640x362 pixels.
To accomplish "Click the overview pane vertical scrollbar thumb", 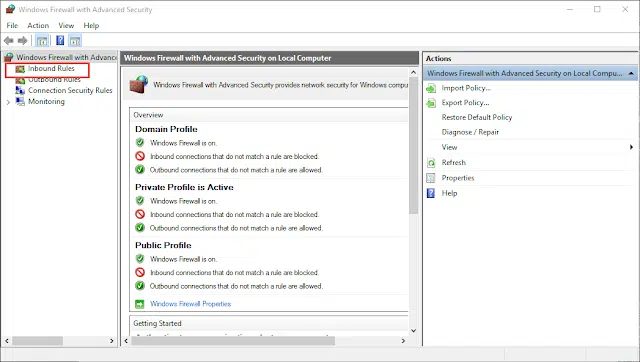I will (x=413, y=146).
